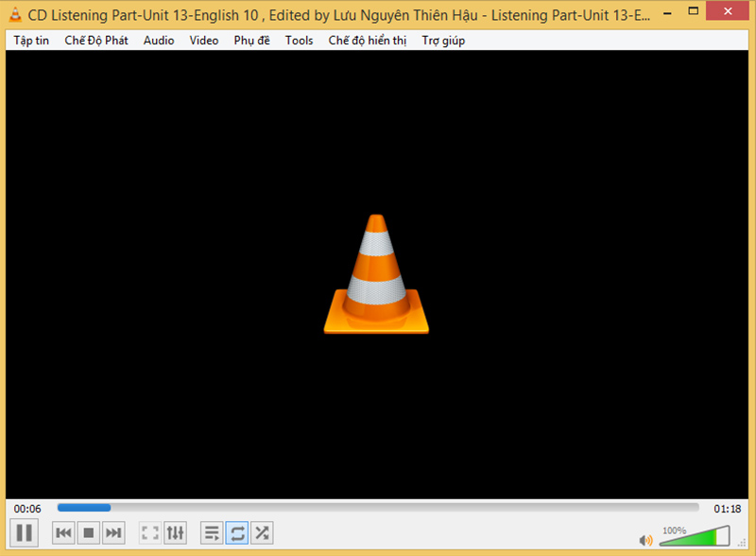Open the Tập tin menu
This screenshot has height=556, width=756.
click(31, 40)
